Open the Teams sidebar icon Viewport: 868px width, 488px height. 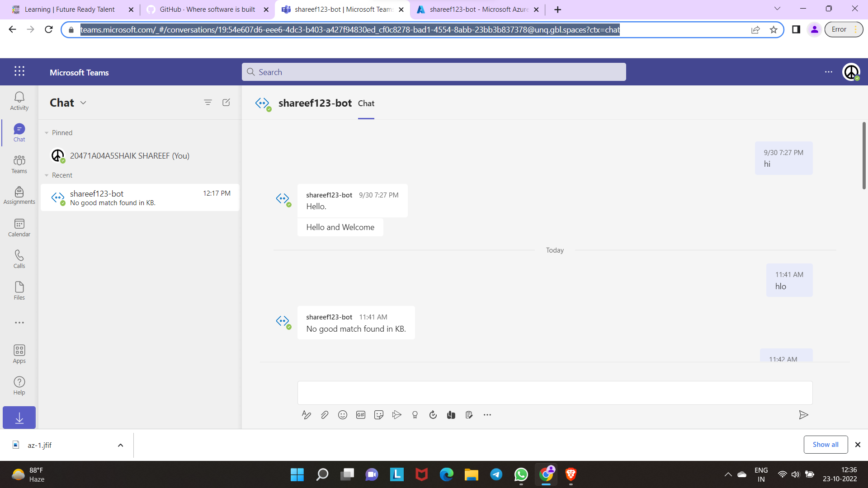coord(19,164)
